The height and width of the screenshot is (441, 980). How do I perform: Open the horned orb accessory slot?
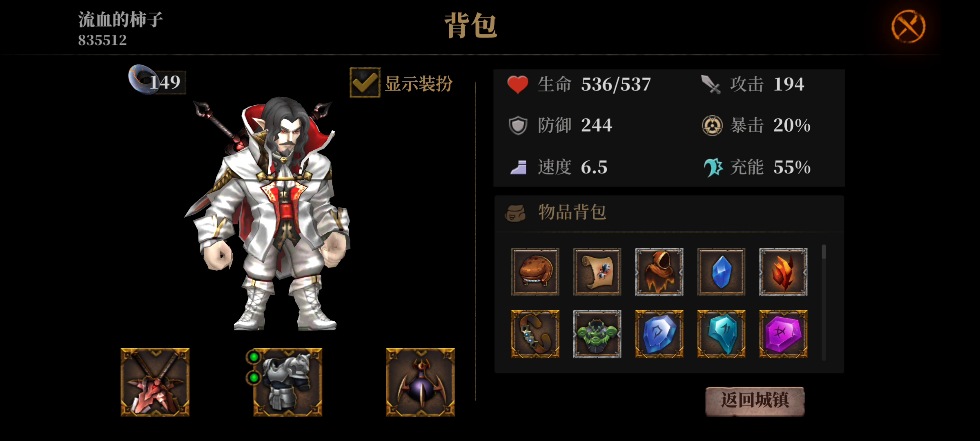click(420, 382)
